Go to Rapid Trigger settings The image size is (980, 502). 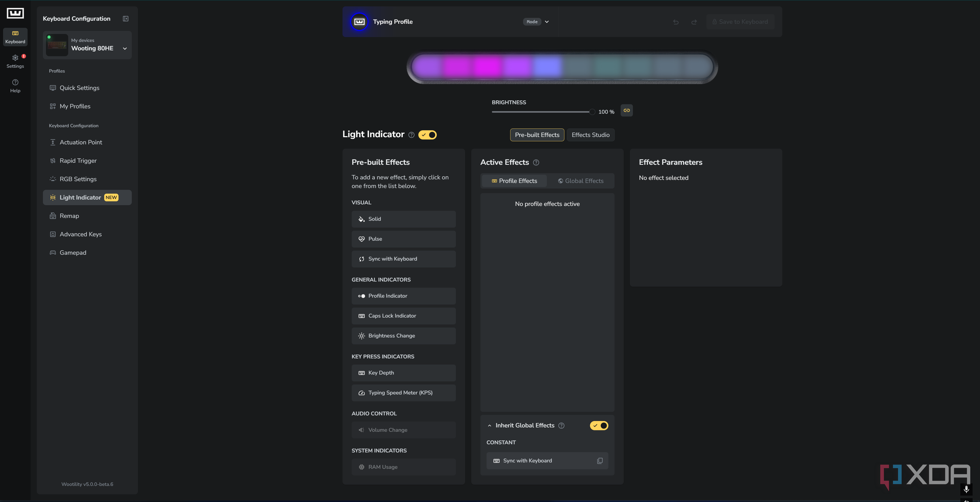(87, 161)
